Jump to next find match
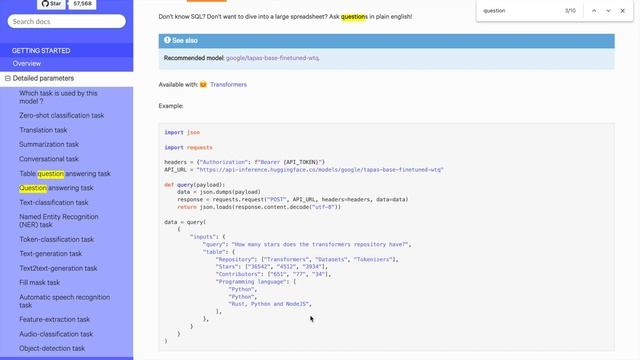640x360 pixels. click(608, 11)
